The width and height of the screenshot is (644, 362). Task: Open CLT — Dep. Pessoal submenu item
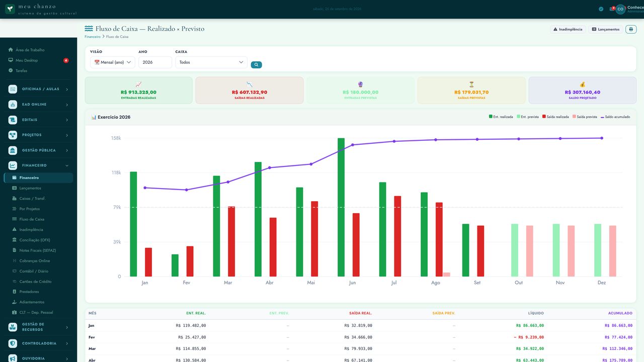coord(38,313)
